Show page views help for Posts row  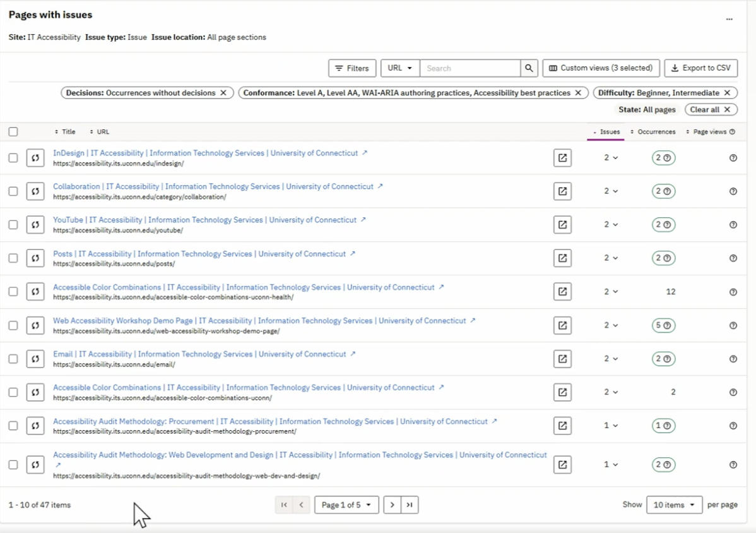click(733, 258)
